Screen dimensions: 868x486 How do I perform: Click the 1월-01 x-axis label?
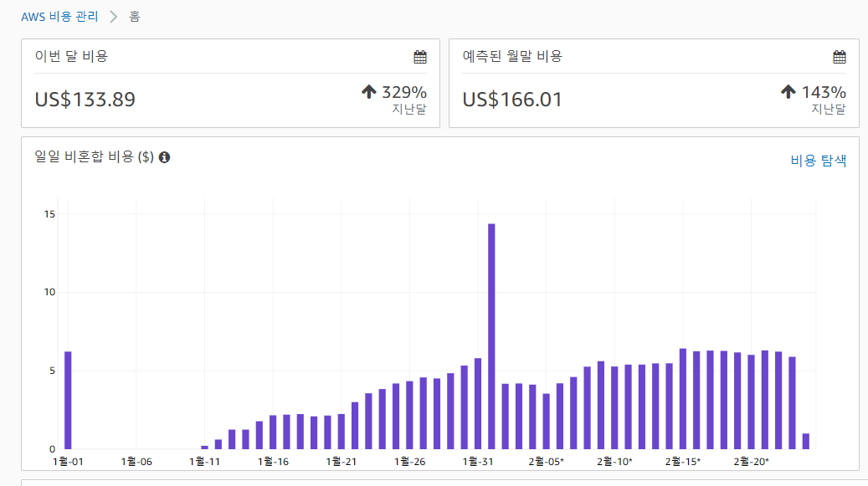click(x=68, y=462)
